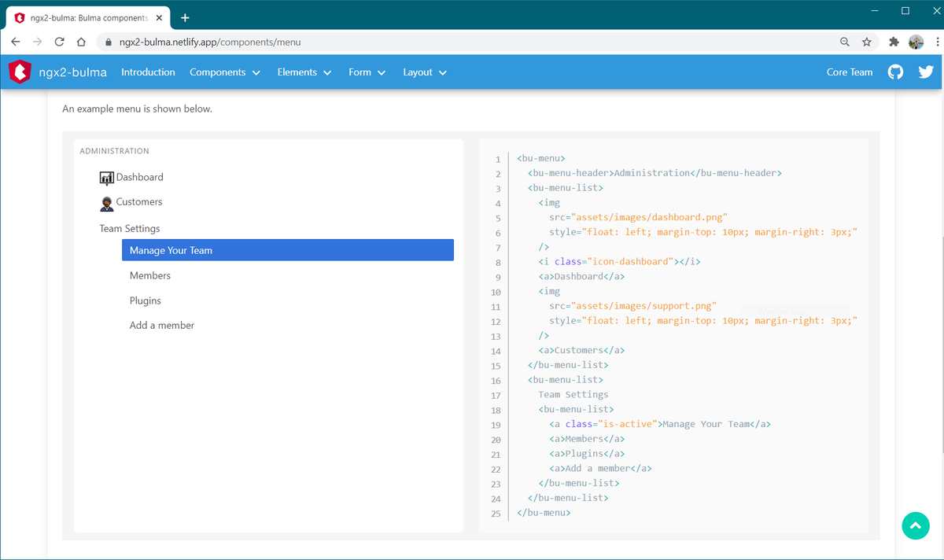Click the icon-dashboard code line
Image resolution: width=944 pixels, height=560 pixels.
pyautogui.click(x=619, y=261)
